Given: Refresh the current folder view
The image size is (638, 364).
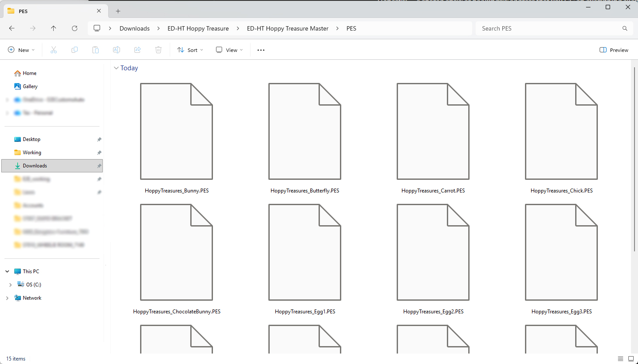Looking at the screenshot, I should click(75, 28).
